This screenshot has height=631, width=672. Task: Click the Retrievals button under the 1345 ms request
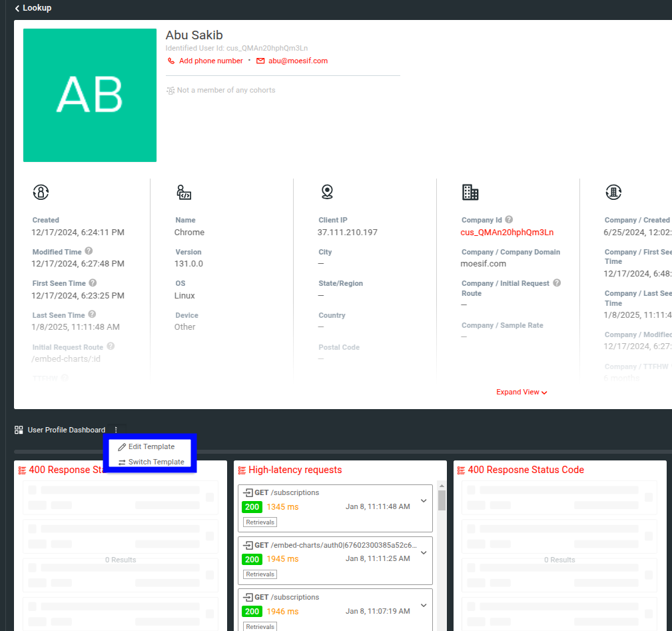259,522
